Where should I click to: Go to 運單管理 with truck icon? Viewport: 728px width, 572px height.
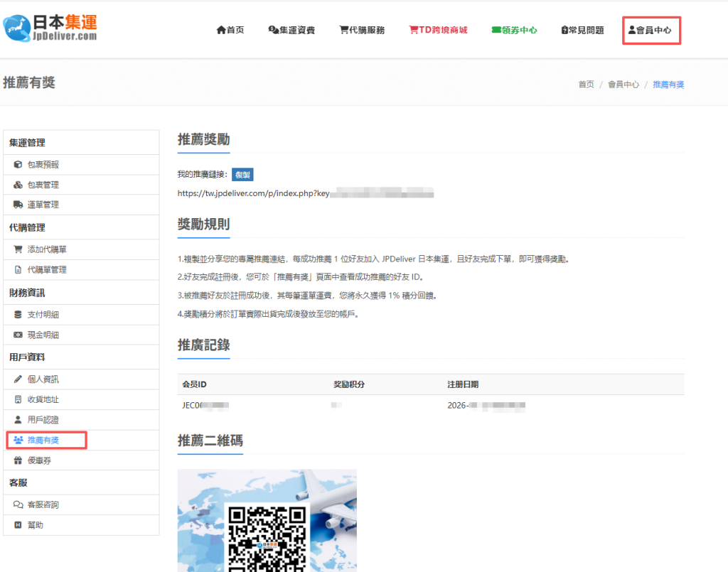[43, 205]
